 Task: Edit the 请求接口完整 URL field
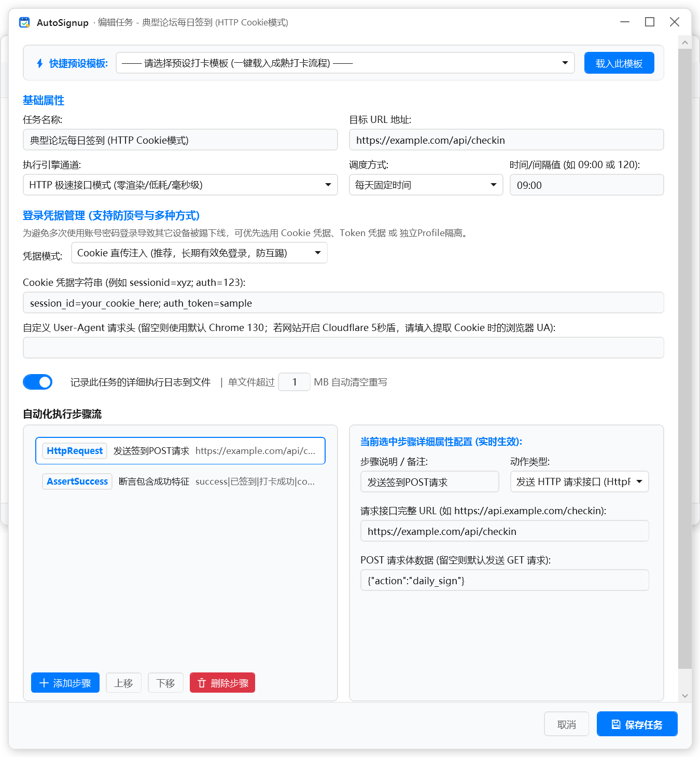(x=505, y=531)
